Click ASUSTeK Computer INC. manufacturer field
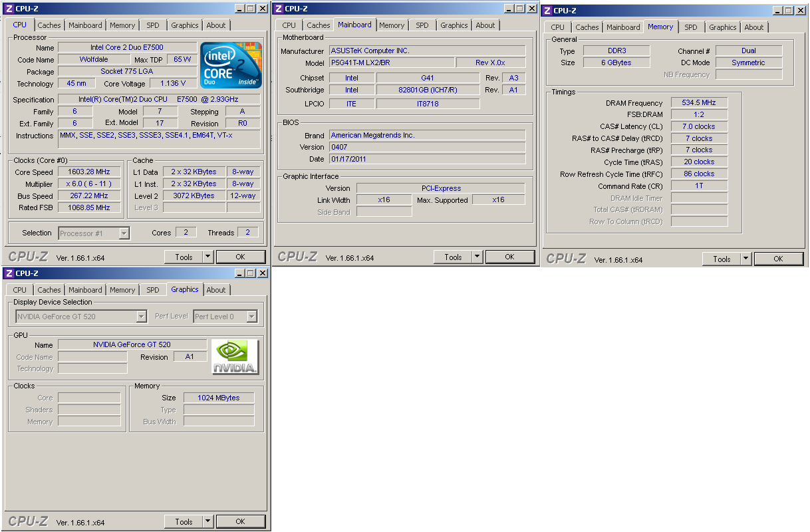Image resolution: width=810 pixels, height=532 pixels. tap(427, 51)
